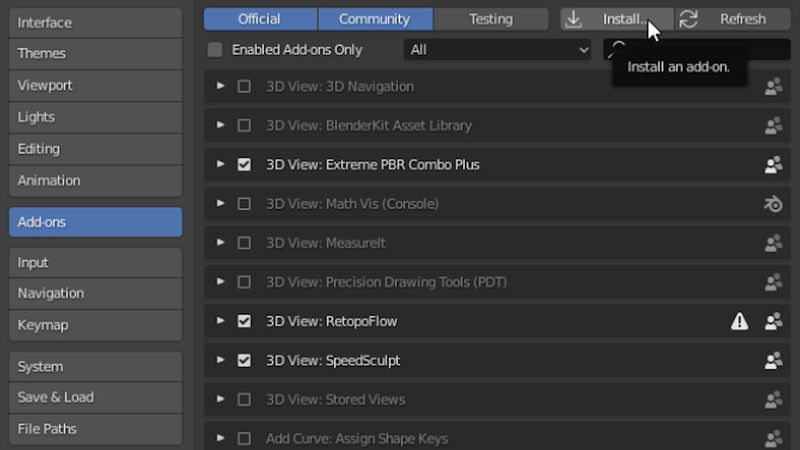Click community icon on MeasureIt row
Screen dimensions: 800x450
point(773,243)
